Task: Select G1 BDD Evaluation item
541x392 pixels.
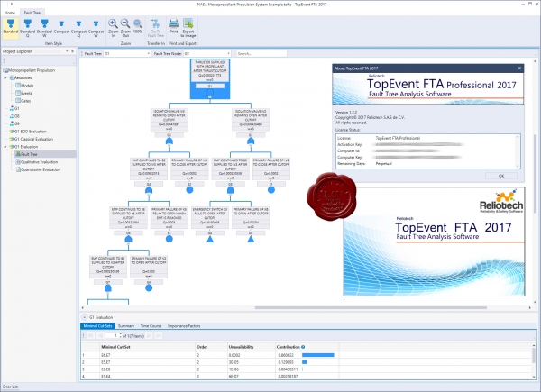Action: pos(28,132)
